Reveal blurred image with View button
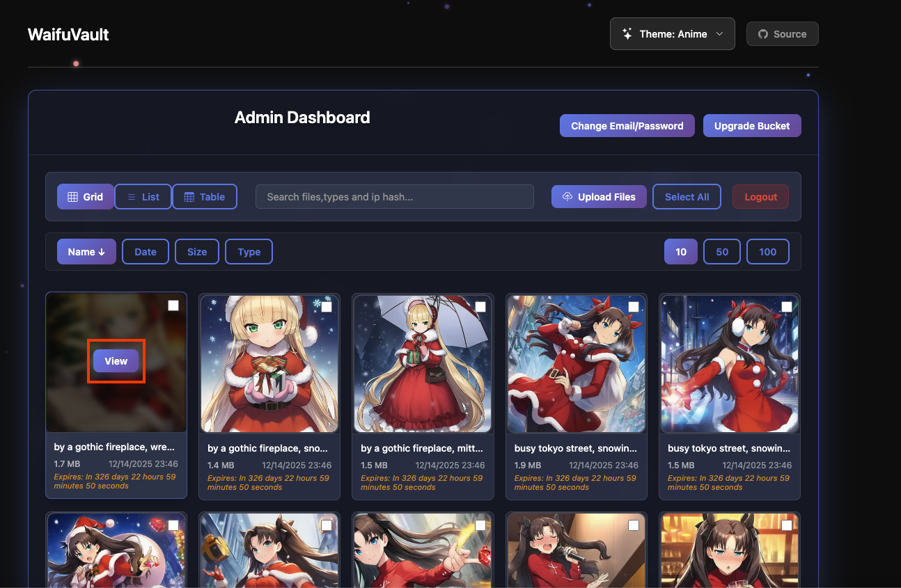901x588 pixels. 116,361
